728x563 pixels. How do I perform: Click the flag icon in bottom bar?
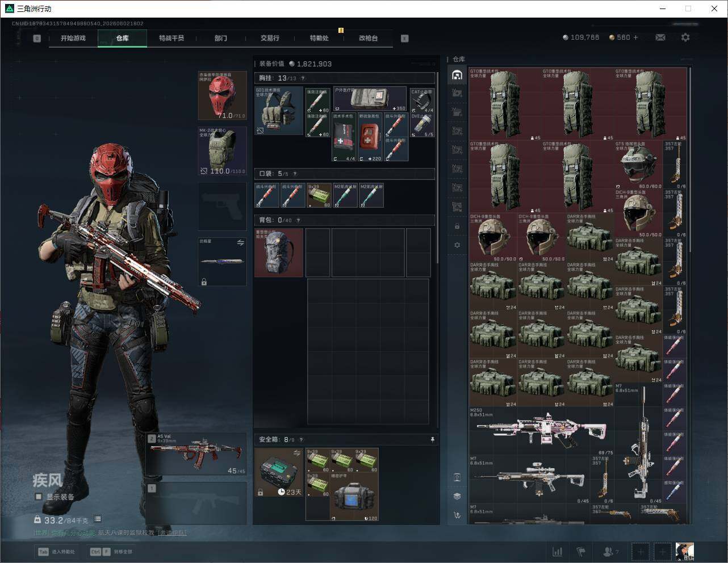coord(581,552)
